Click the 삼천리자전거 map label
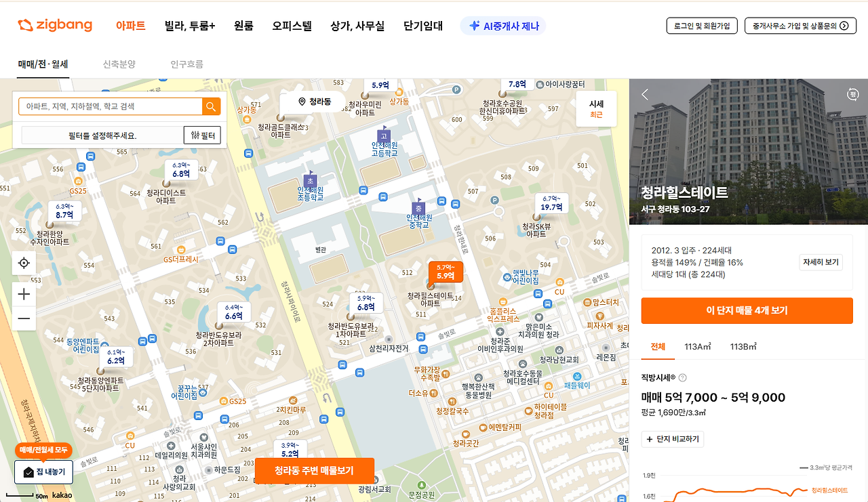868x502 pixels. pos(389,348)
